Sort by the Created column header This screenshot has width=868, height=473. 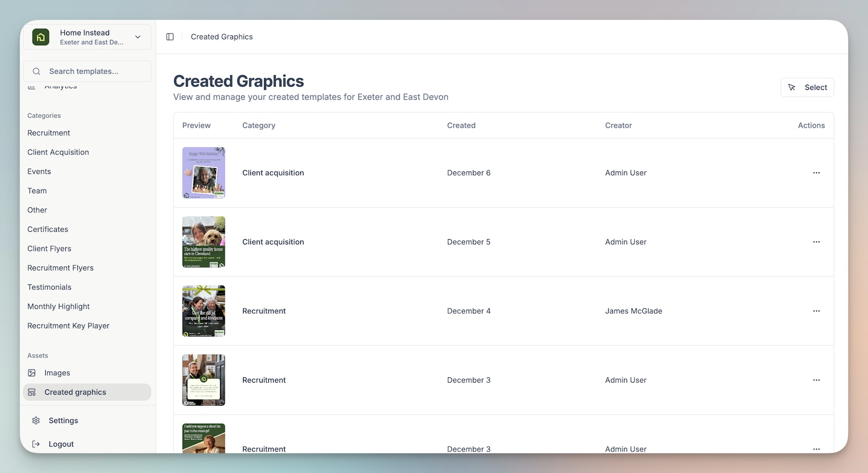[461, 126]
